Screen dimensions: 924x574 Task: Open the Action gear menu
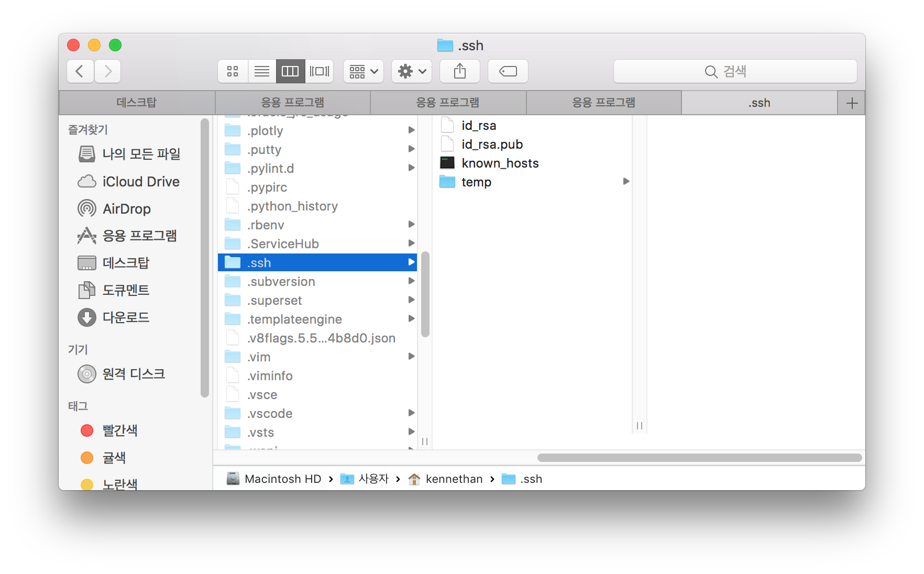[x=411, y=71]
